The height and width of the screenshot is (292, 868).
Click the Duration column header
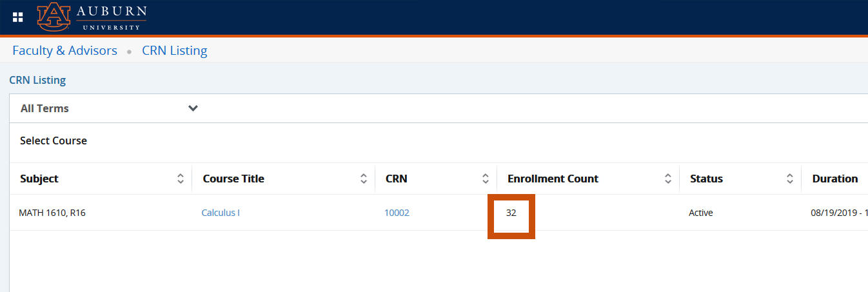(834, 179)
